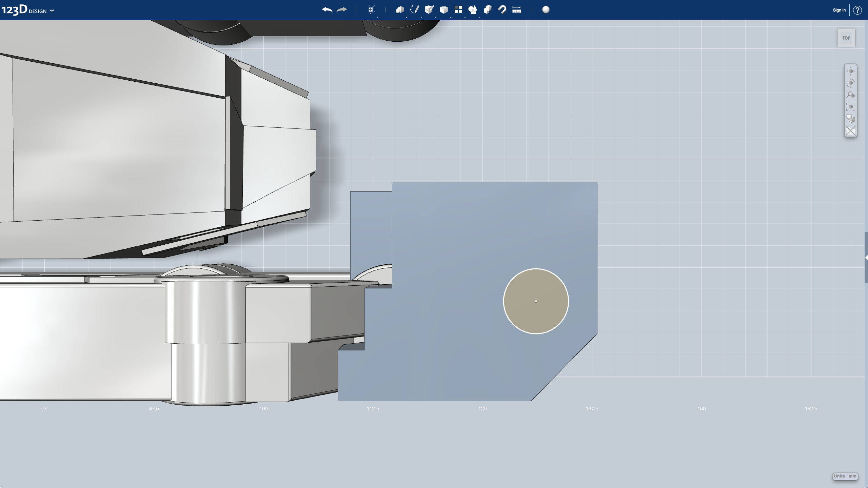Open the Primitives tool
The height and width of the screenshot is (488, 868).
[399, 10]
